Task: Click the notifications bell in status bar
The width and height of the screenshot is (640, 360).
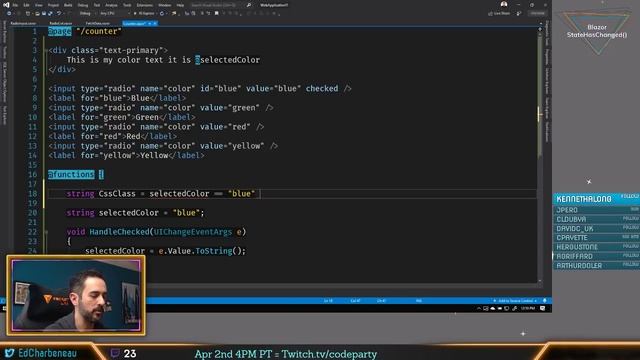Action: pos(544,301)
